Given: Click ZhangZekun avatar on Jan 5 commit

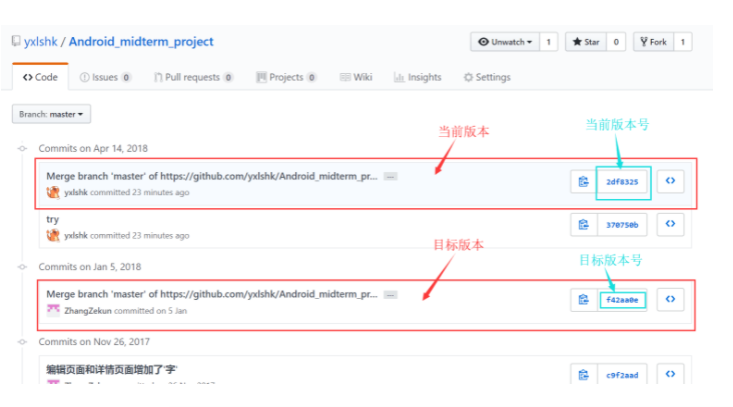Looking at the screenshot, I should tap(53, 310).
